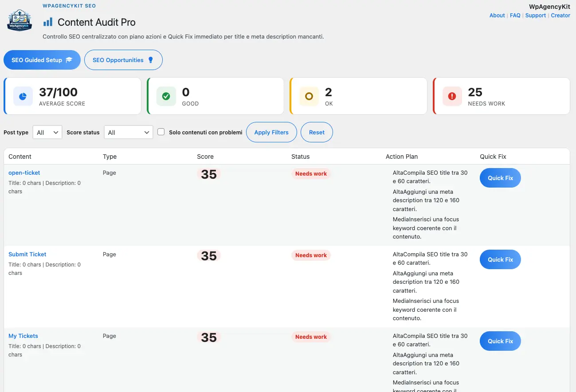Viewport: 576px width, 392px height.
Task: Click the Needs work badge for Submit Ticket
Action: 311,255
